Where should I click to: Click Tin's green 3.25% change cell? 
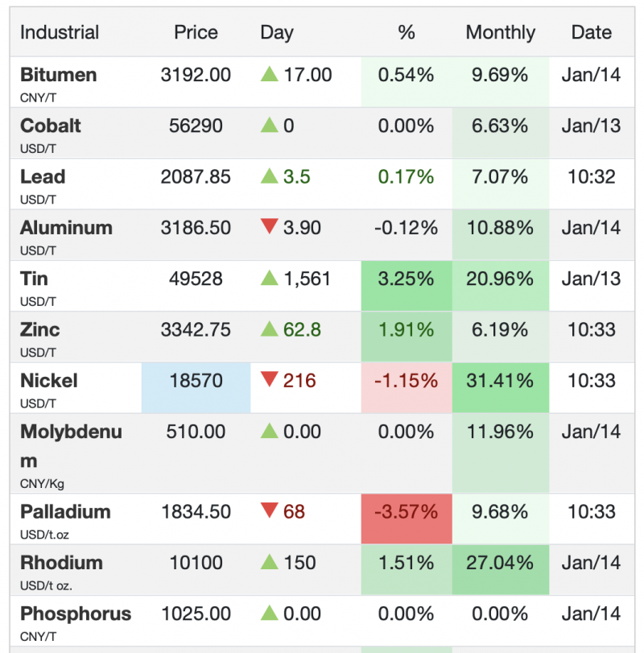[407, 279]
